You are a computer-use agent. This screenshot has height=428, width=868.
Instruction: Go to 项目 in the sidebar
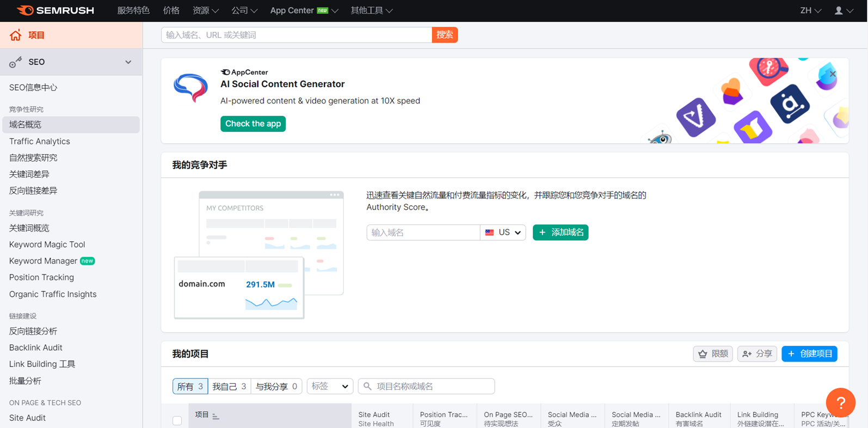(x=71, y=35)
